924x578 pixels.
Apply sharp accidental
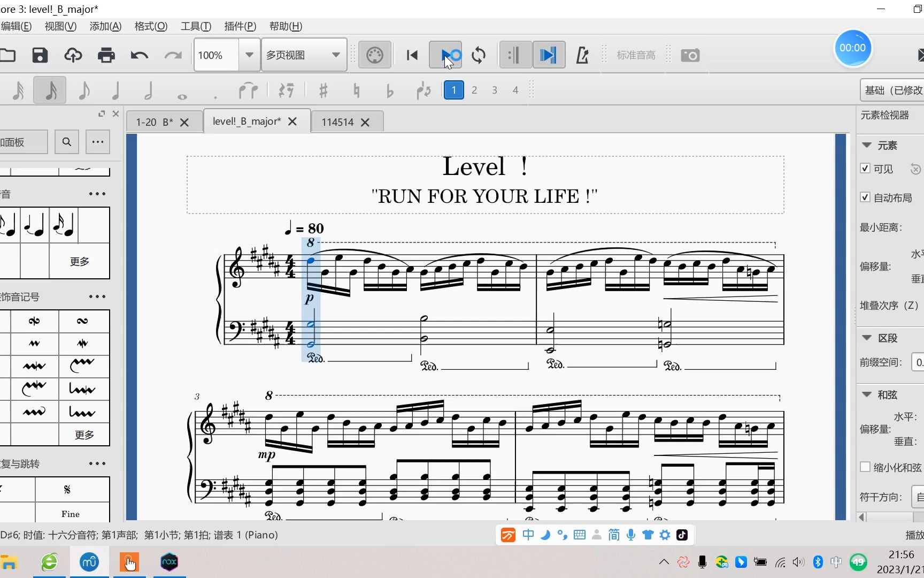click(323, 90)
